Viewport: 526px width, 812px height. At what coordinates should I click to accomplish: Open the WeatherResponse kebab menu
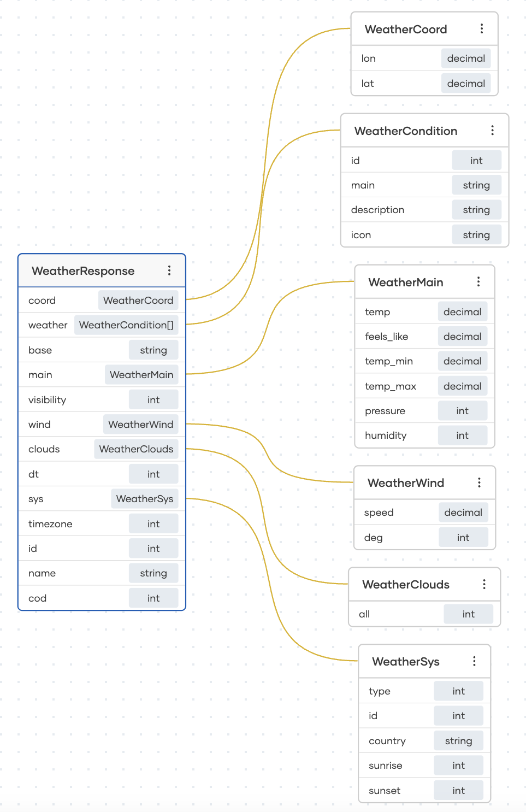pyautogui.click(x=169, y=270)
